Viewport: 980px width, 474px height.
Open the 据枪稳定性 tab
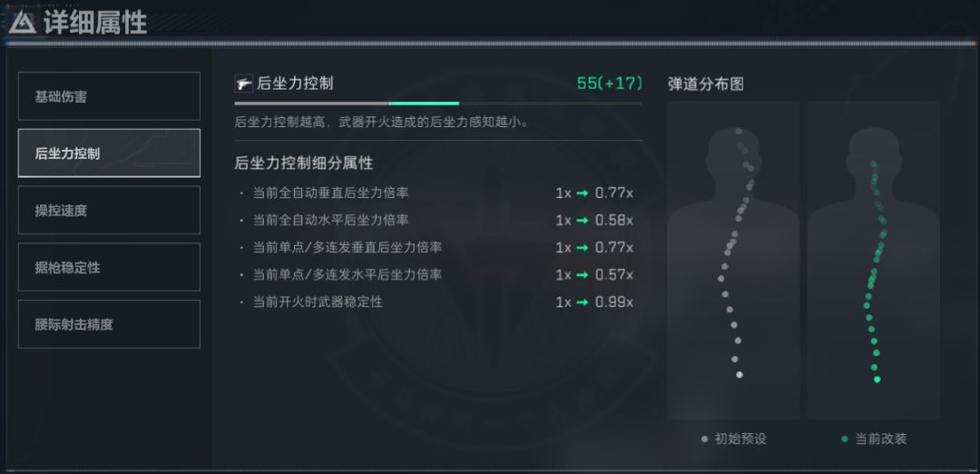click(x=109, y=268)
